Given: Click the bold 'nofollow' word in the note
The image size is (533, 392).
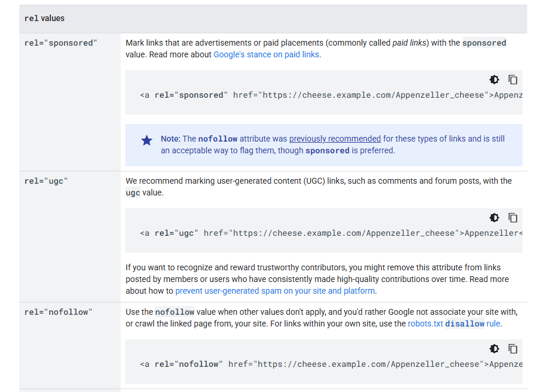Looking at the screenshot, I should 217,139.
